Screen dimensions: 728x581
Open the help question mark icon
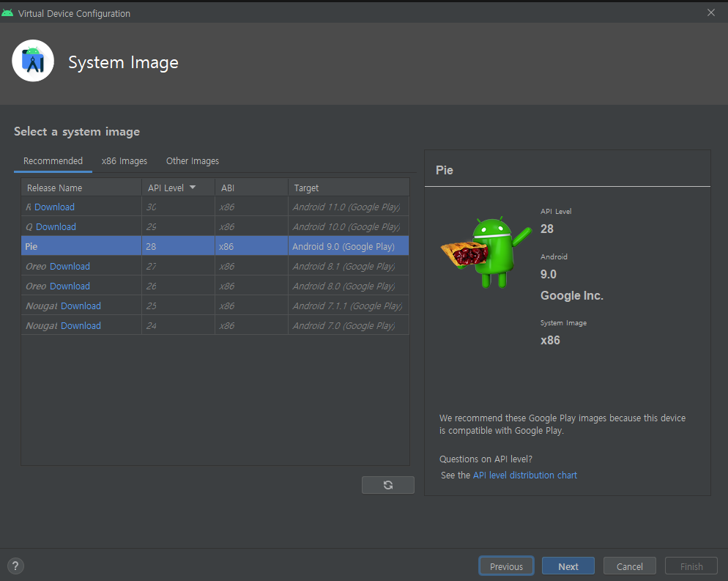[x=15, y=566]
